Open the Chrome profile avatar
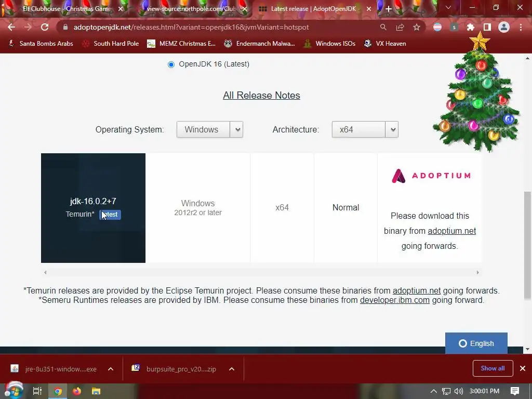The width and height of the screenshot is (532, 399). click(504, 27)
